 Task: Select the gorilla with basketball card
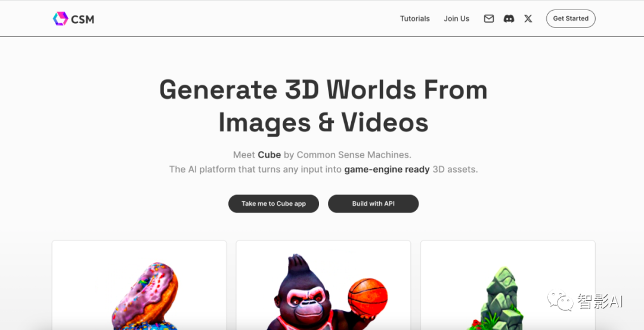(323, 285)
